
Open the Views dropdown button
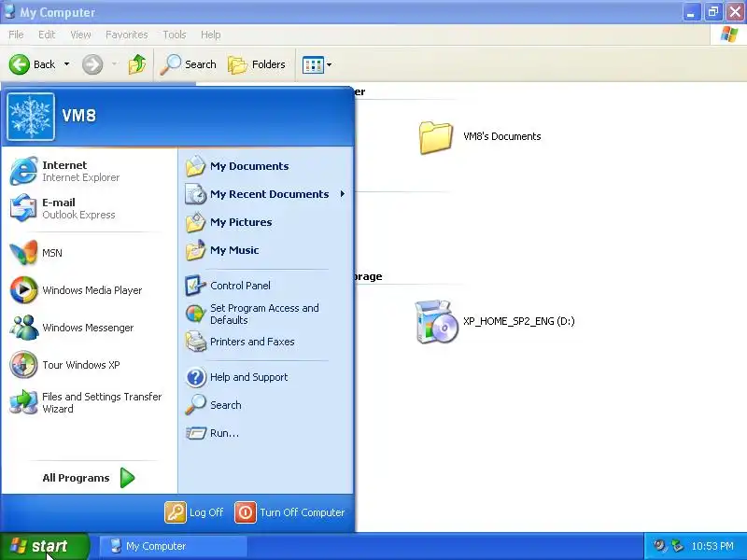pos(317,64)
